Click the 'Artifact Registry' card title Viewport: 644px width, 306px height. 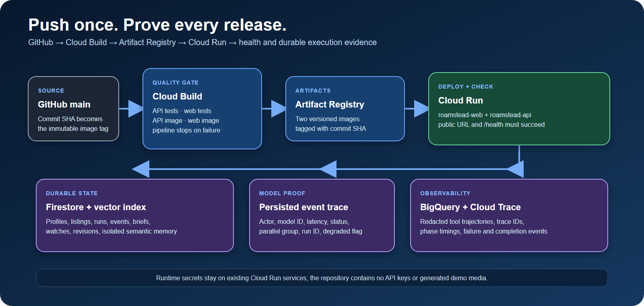(330, 104)
